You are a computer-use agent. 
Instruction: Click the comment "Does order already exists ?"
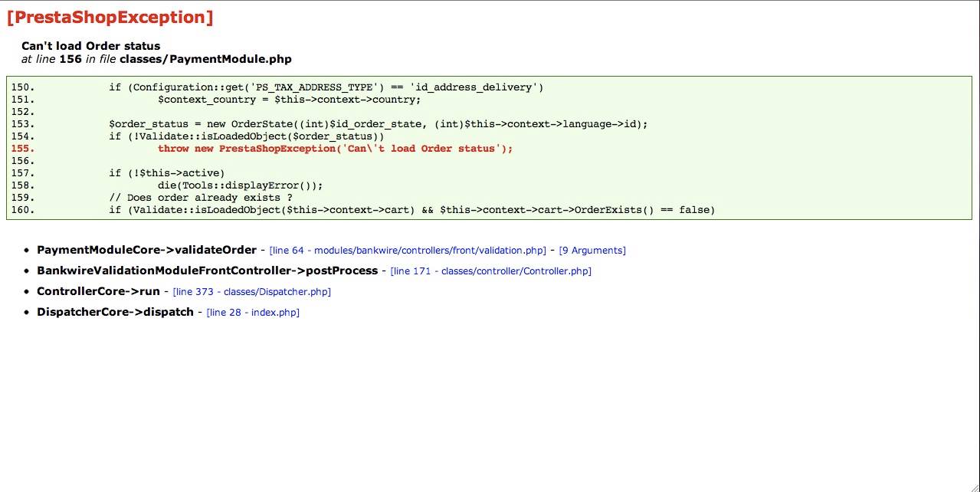point(200,198)
